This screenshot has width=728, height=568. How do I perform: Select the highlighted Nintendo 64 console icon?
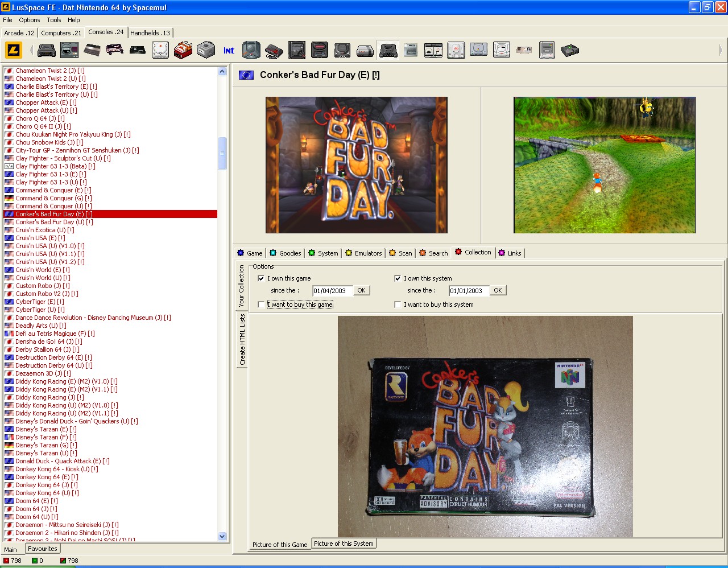[x=388, y=50]
